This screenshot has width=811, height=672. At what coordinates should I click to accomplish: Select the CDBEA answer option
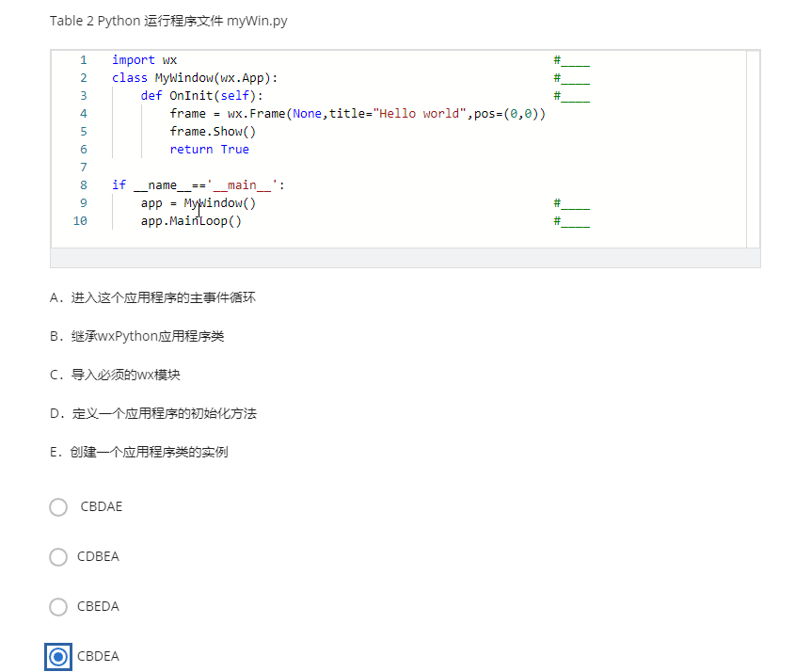point(58,557)
